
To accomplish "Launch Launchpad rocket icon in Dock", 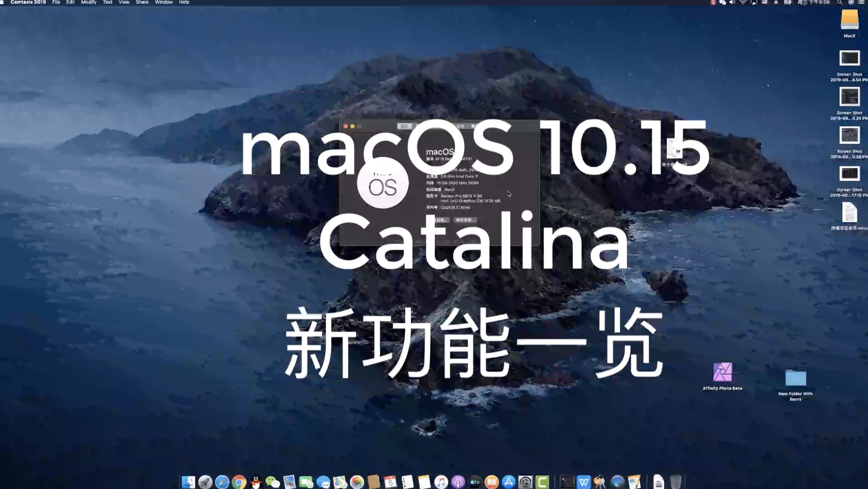I will [x=205, y=482].
